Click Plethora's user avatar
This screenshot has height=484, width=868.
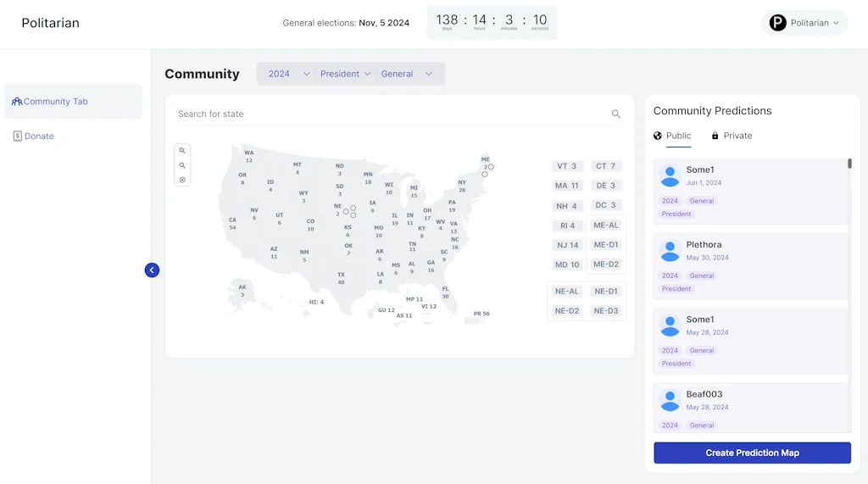pyautogui.click(x=670, y=251)
